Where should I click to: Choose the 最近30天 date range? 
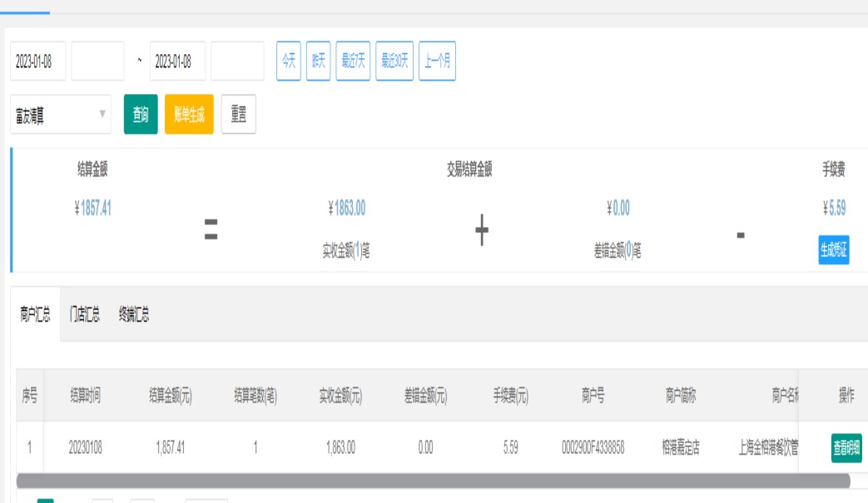point(394,62)
